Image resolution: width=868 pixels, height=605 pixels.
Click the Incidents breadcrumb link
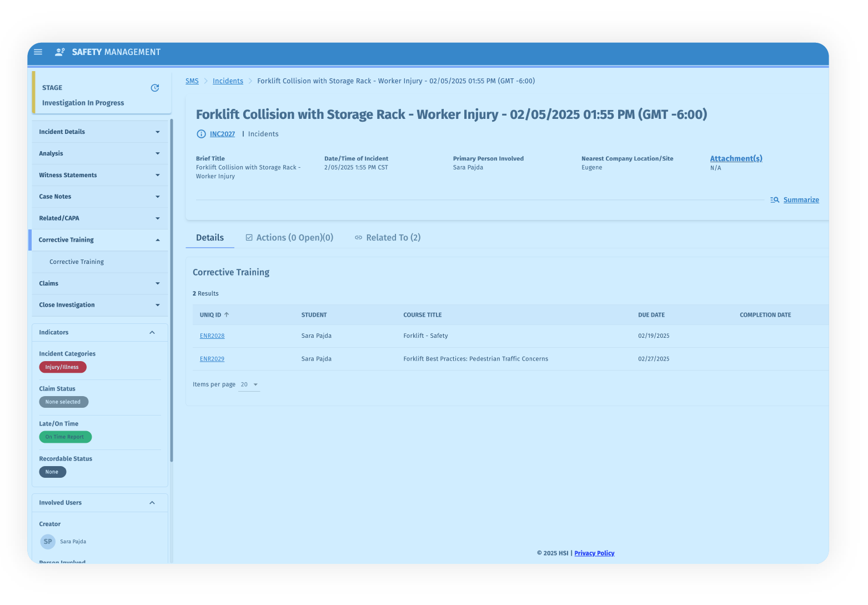[x=228, y=81]
